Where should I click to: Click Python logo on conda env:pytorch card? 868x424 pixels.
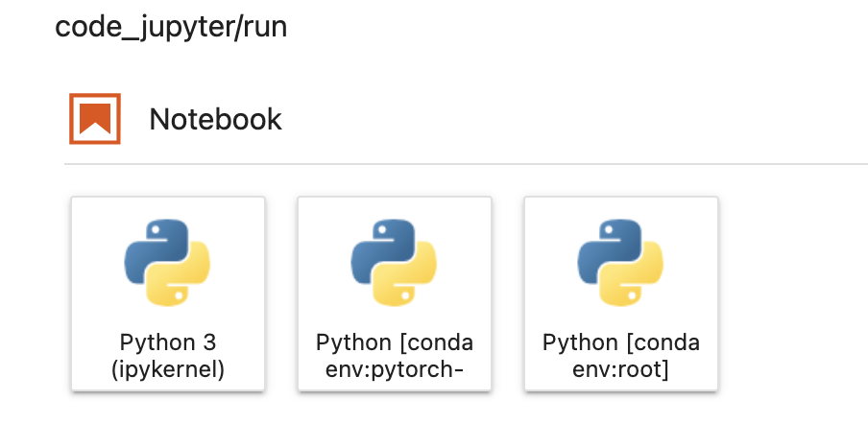(395, 262)
